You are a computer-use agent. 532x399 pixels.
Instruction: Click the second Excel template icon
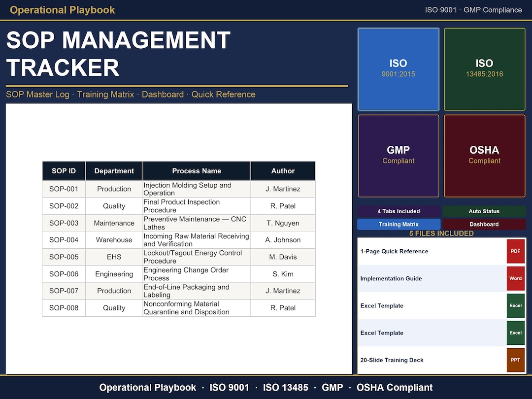[x=515, y=332]
